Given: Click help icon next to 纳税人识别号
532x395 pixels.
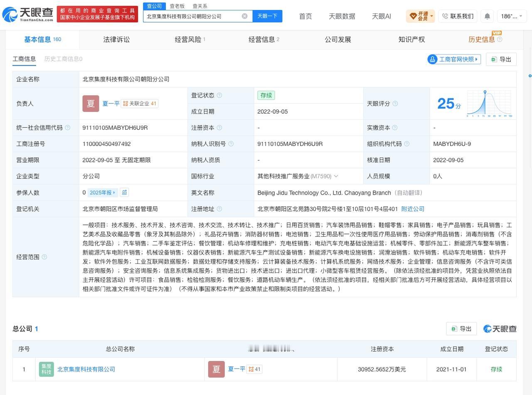Looking at the screenshot, I should [x=231, y=144].
